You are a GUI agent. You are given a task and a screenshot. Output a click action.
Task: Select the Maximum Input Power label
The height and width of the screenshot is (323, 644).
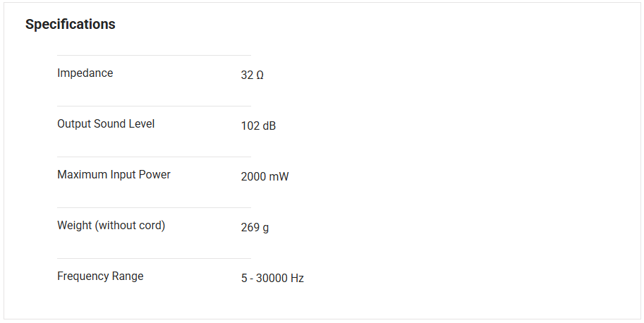pyautogui.click(x=114, y=175)
